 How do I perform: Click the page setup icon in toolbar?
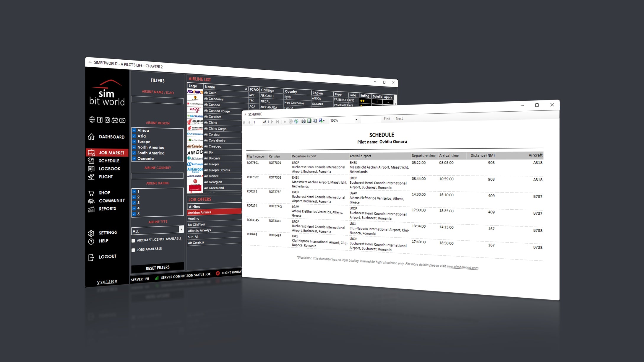point(315,121)
